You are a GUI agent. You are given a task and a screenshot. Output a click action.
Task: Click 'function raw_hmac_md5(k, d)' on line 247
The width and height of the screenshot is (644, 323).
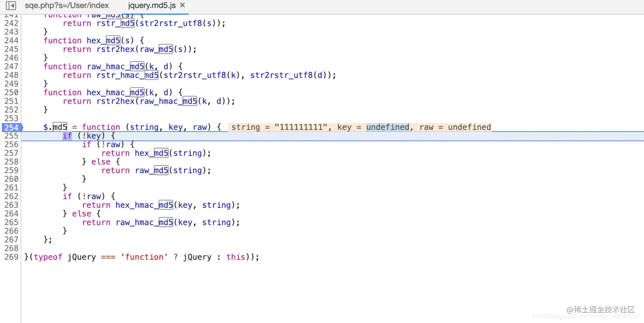coord(108,67)
